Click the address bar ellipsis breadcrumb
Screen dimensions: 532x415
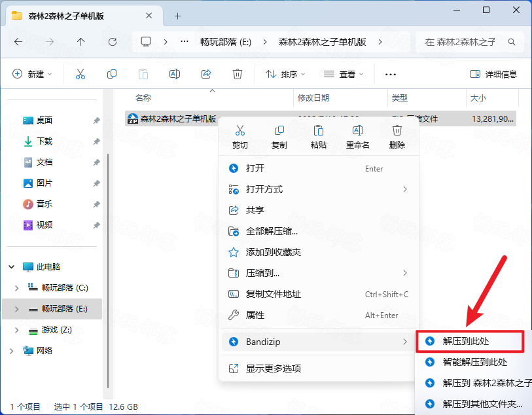click(185, 42)
